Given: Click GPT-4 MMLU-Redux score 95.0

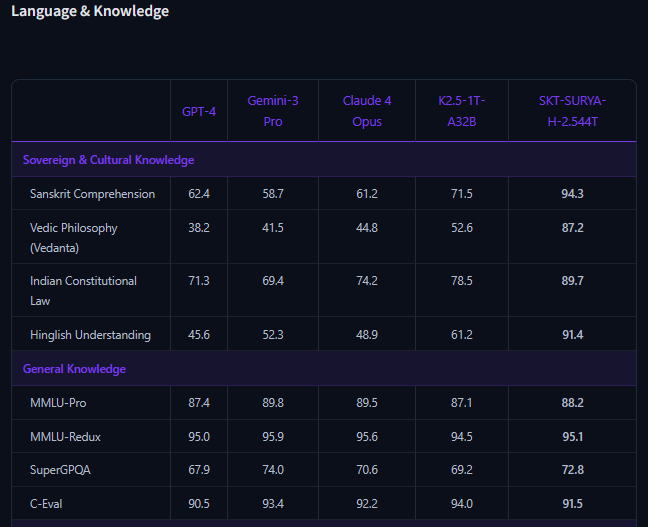Looking at the screenshot, I should point(199,437).
